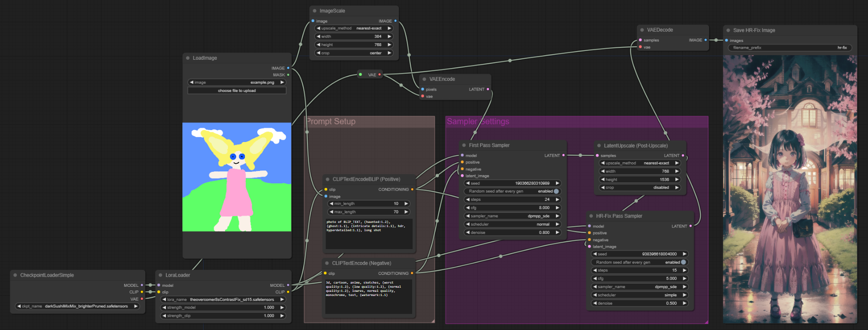Collapse the ImageScale node using its dot
This screenshot has height=330, width=868.
[315, 11]
